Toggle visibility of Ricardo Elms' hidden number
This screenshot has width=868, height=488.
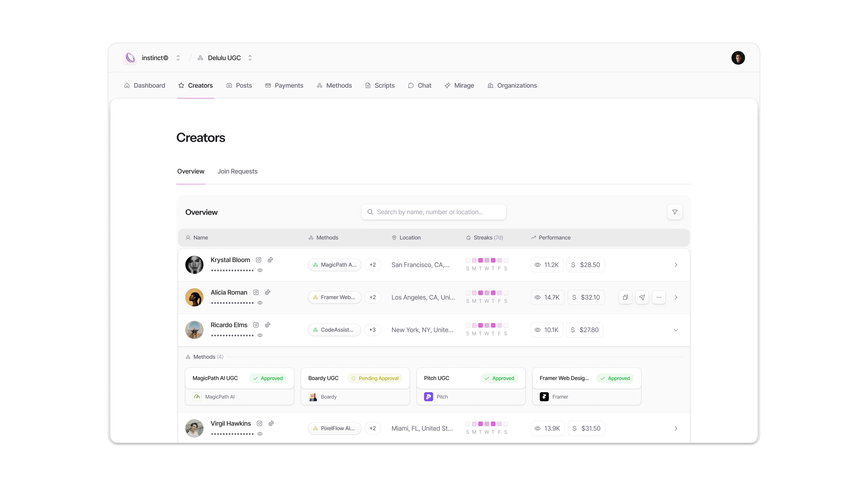click(260, 335)
